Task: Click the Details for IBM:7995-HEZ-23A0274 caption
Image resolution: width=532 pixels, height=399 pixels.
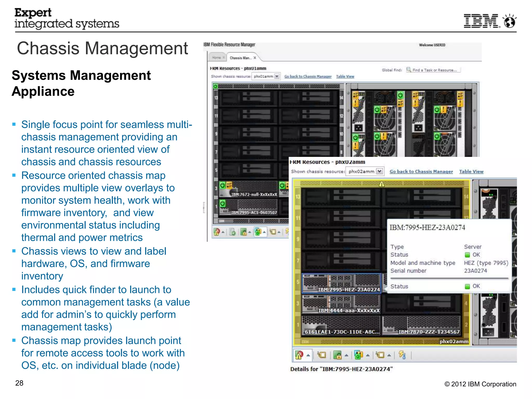Action: pos(341,369)
